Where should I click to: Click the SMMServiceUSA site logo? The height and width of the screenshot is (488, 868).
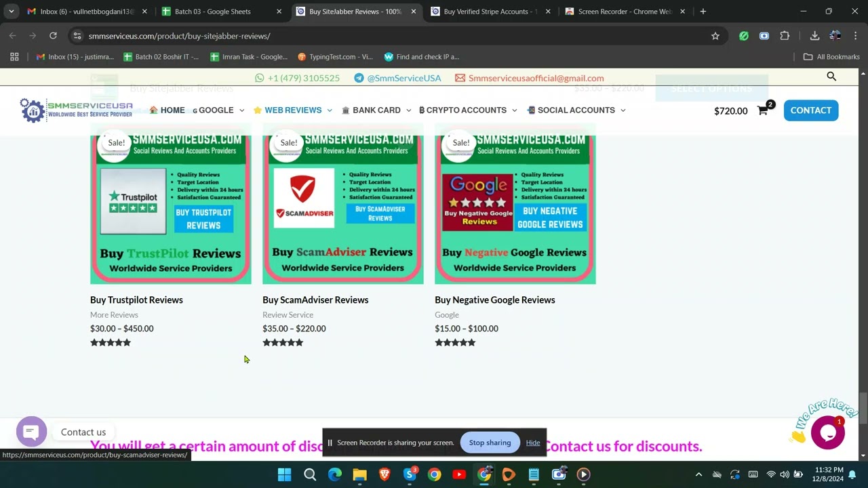76,110
